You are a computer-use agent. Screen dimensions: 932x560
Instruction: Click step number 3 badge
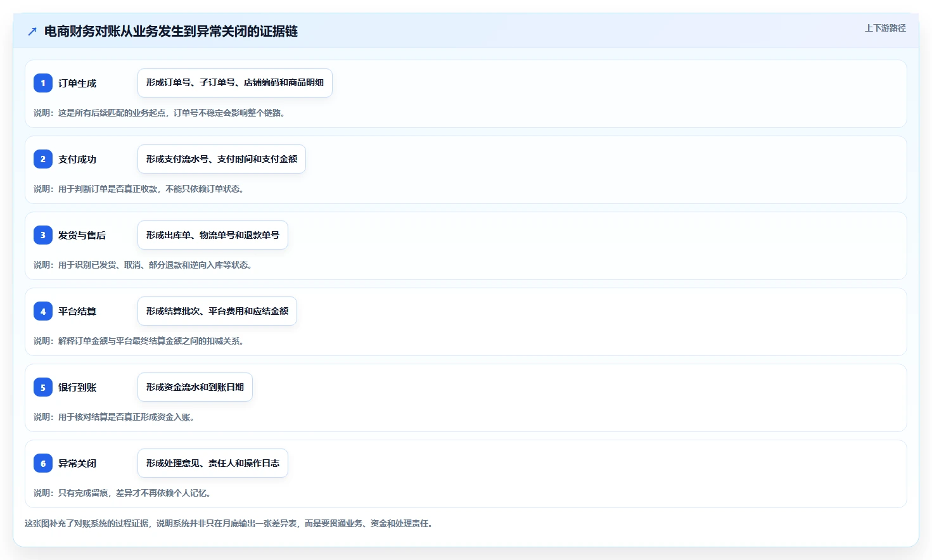coord(43,235)
